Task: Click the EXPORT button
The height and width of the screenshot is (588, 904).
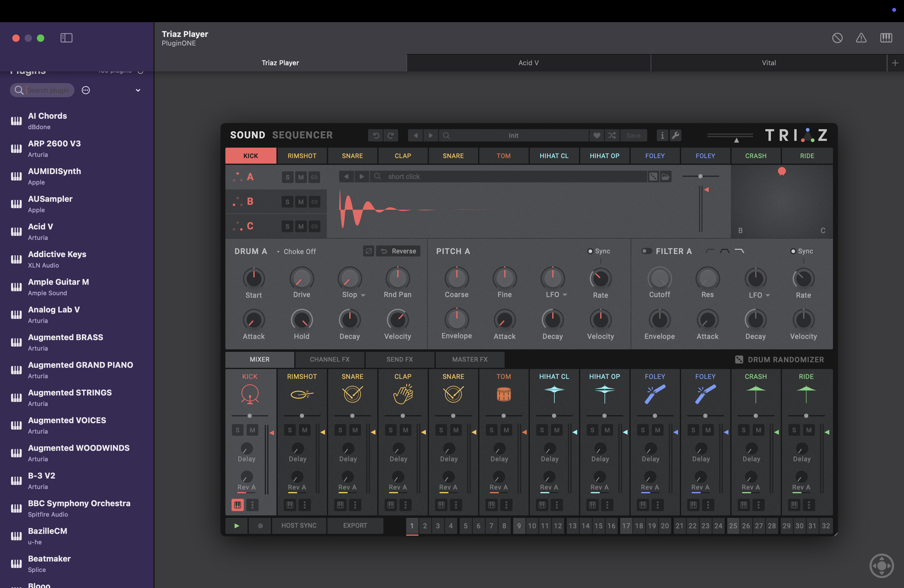Action: [355, 525]
